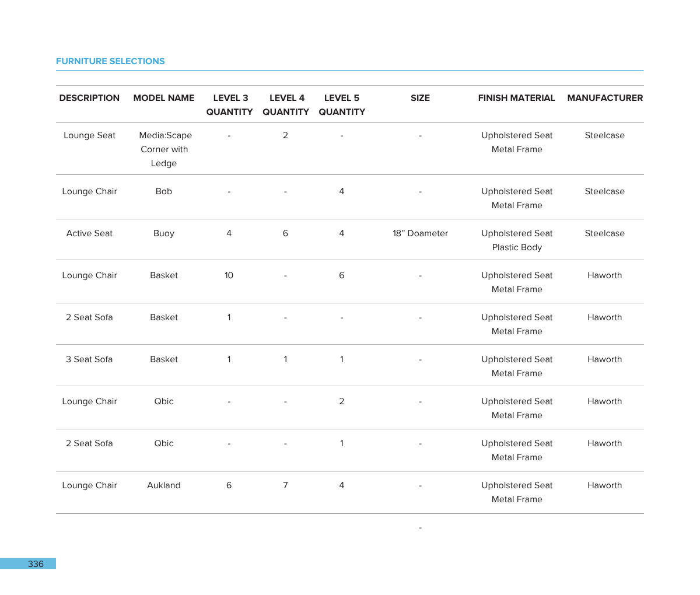The width and height of the screenshot is (700, 595).
Task: Select the Buoy model name cell
Action: (164, 233)
